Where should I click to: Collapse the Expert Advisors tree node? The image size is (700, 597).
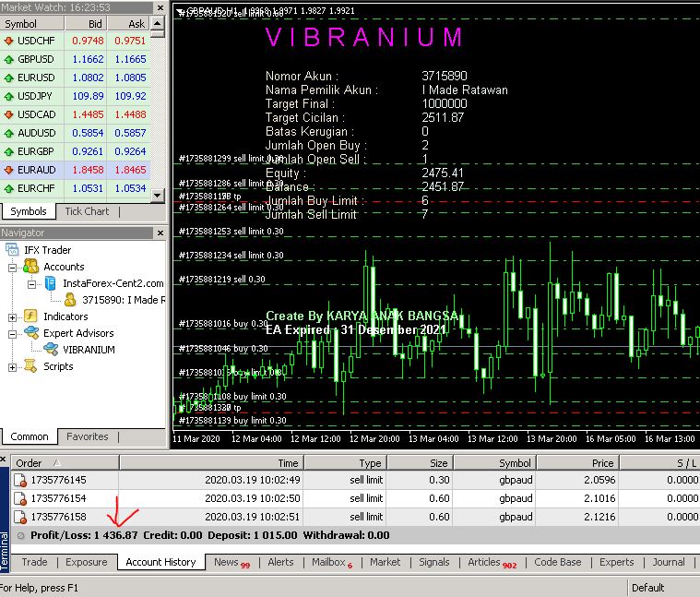tap(14, 333)
